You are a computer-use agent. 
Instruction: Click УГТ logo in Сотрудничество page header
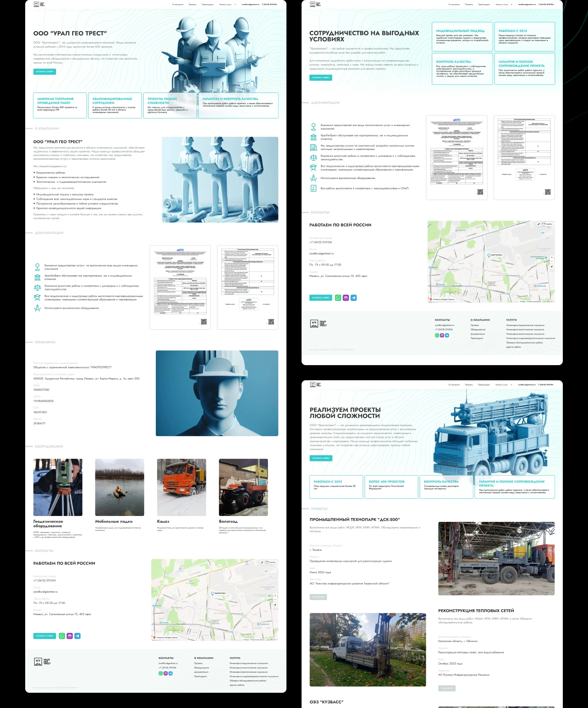[315, 4]
